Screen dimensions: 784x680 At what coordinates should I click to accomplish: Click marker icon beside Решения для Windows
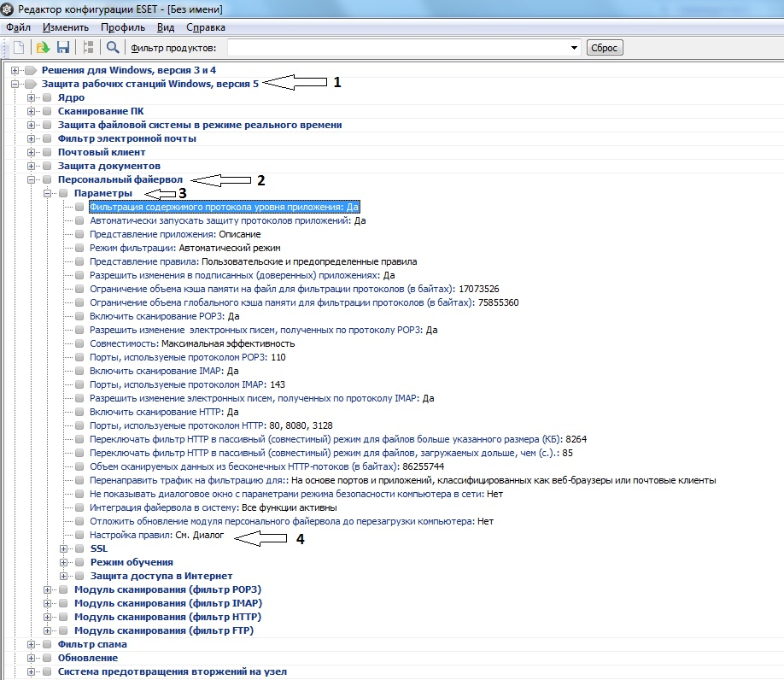pyautogui.click(x=31, y=70)
